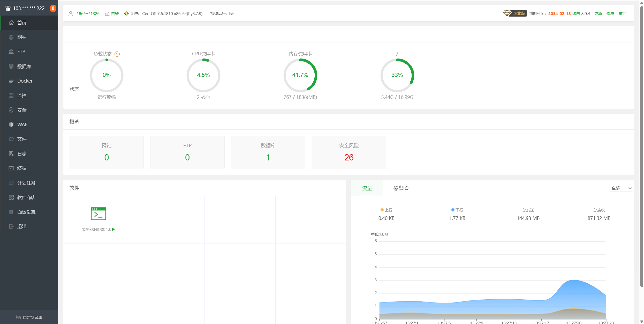Click the page vertical scrollbar
The height and width of the screenshot is (324, 644).
point(642,146)
